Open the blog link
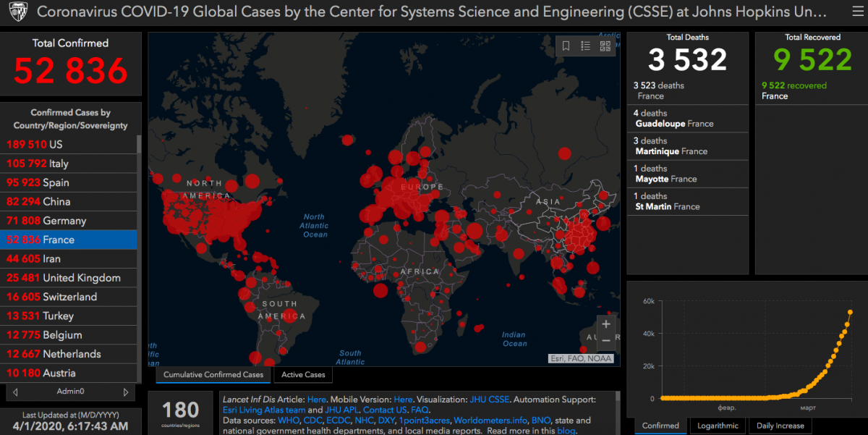This screenshot has width=868, height=435. click(565, 431)
